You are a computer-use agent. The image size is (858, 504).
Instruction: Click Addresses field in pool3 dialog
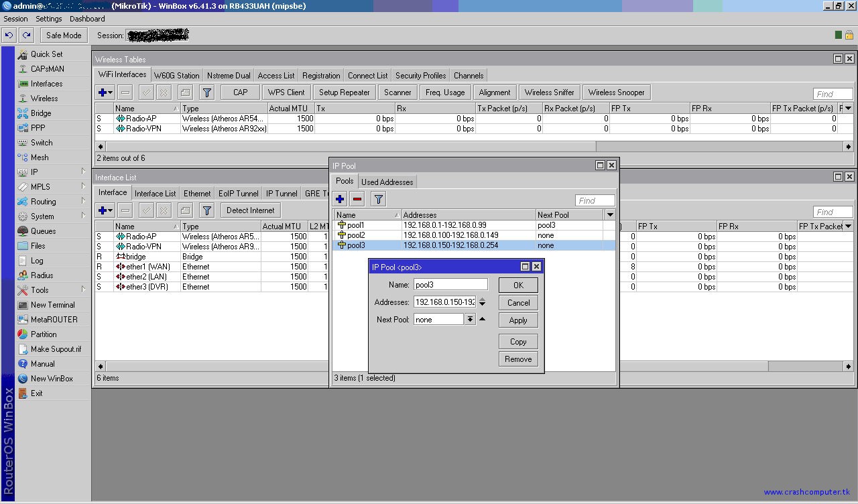[445, 302]
